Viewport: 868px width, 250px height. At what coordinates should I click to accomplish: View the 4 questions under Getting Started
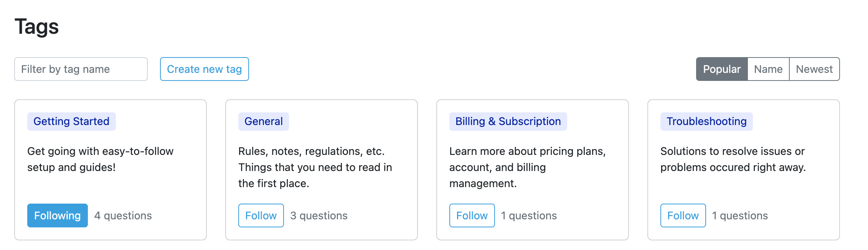coord(123,215)
